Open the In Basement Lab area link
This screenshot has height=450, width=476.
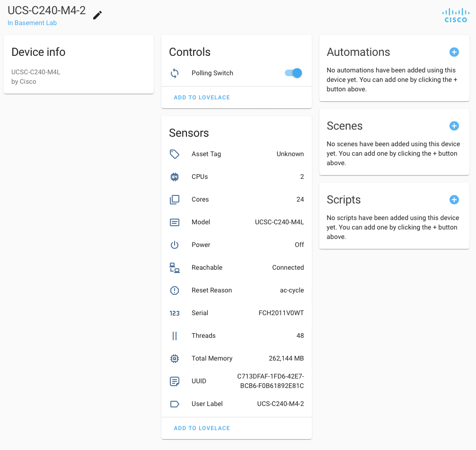(x=32, y=23)
